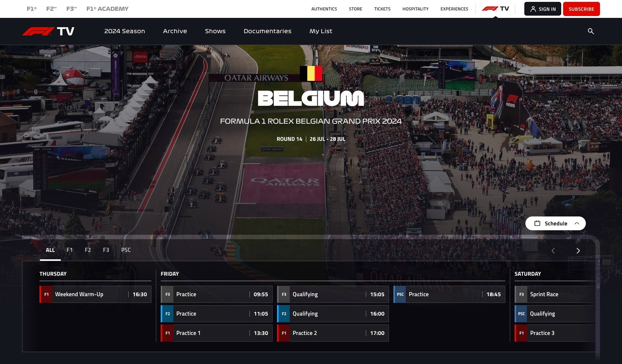Click the F3 link in top bar
The image size is (622, 364).
pyautogui.click(x=71, y=9)
